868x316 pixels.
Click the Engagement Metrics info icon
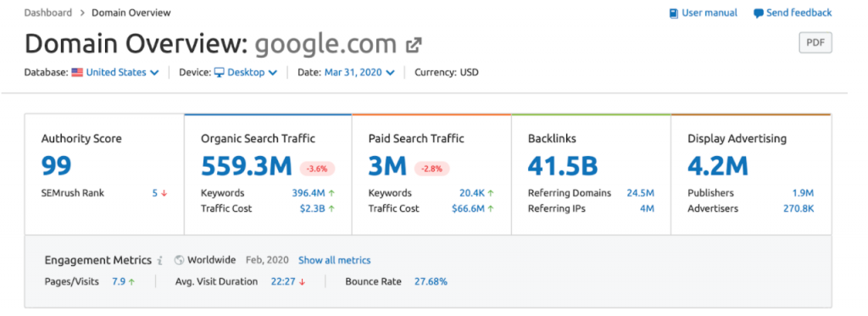[160, 260]
